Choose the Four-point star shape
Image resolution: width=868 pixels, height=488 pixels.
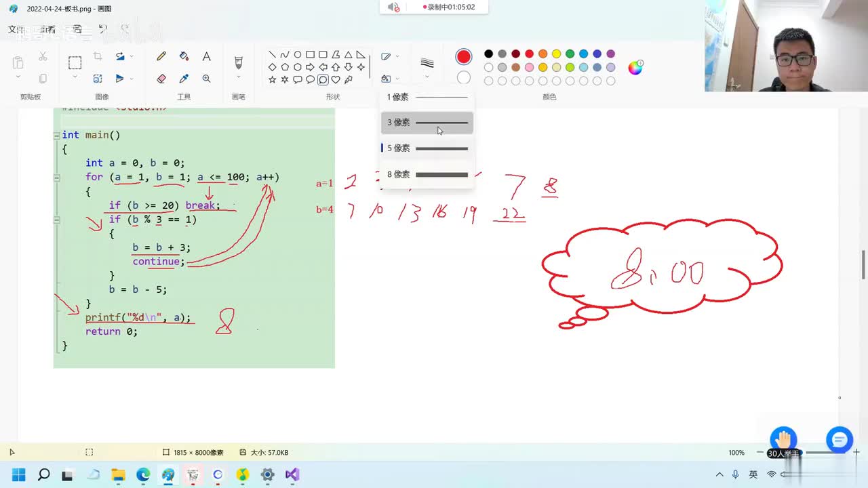point(361,67)
